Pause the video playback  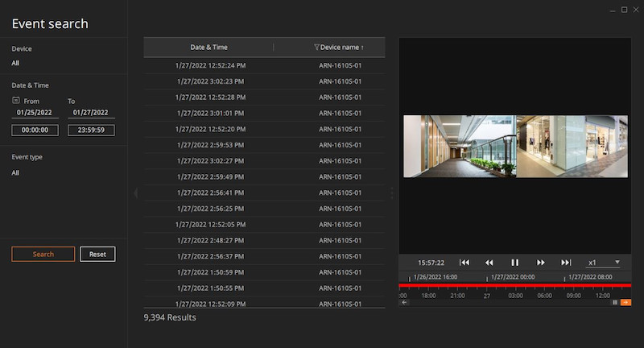(514, 263)
